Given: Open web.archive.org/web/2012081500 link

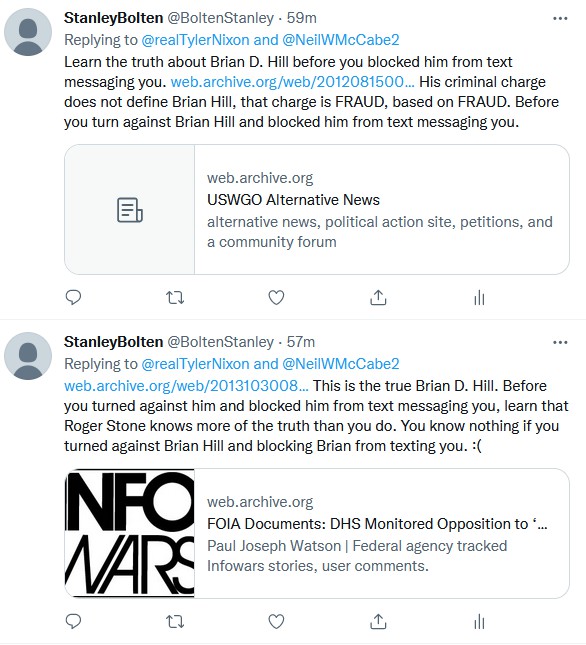Looking at the screenshot, I should (292, 81).
